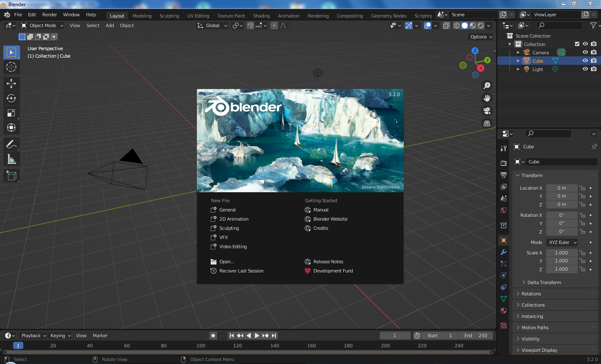This screenshot has width=601, height=364.
Task: Open the Render menu
Action: click(x=49, y=15)
